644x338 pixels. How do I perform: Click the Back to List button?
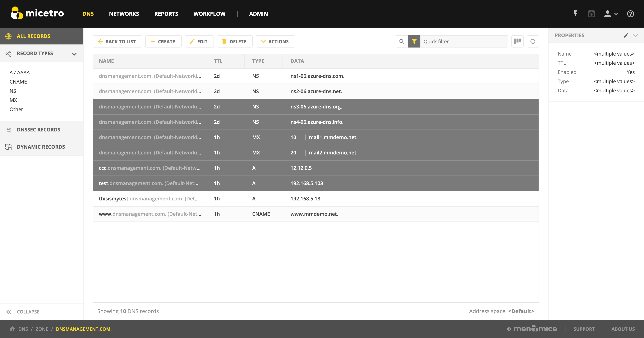117,42
